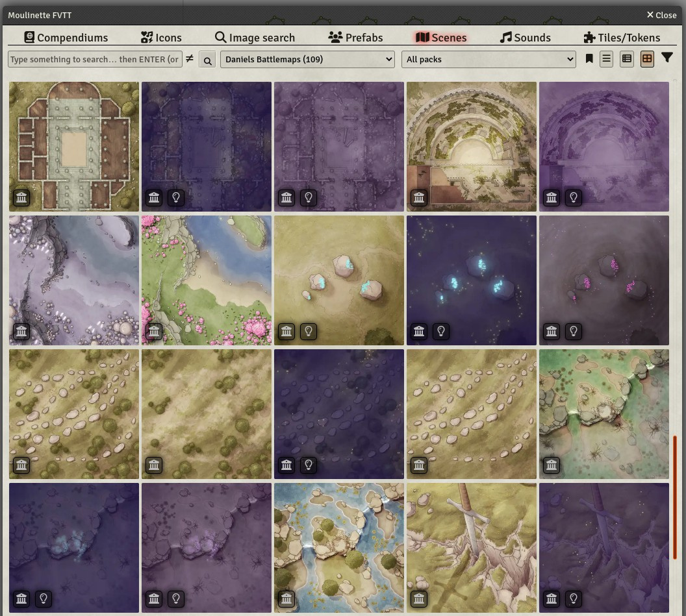Close the Moulinette FVTT window
Screen dimensions: 686x616
point(661,15)
